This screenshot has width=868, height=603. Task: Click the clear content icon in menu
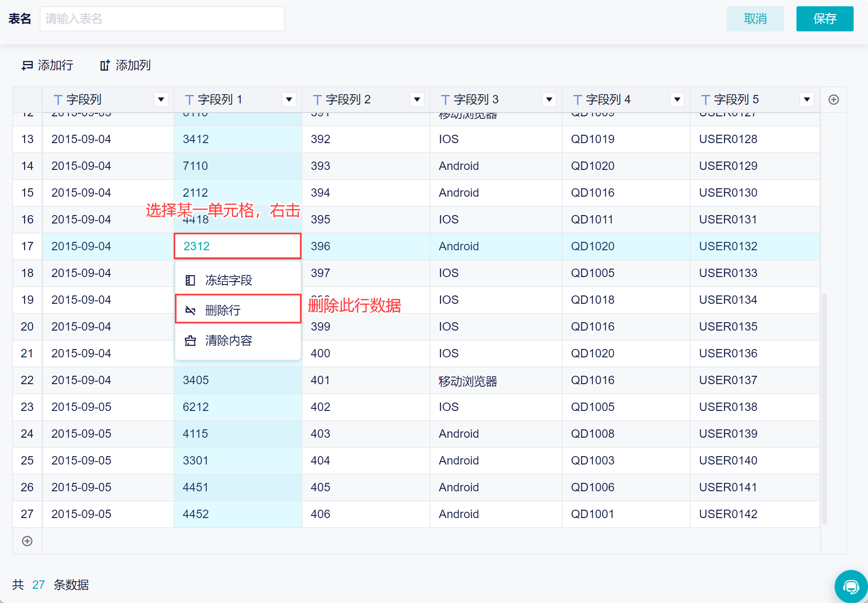(190, 341)
